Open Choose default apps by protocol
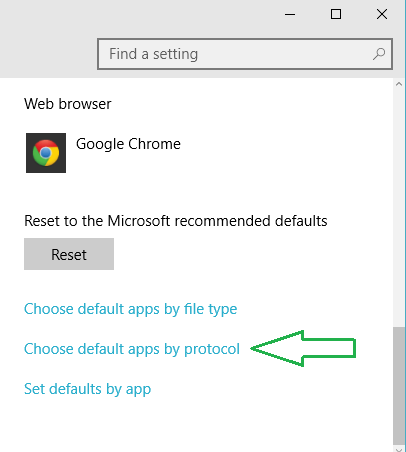This screenshot has height=452, width=406. (132, 349)
